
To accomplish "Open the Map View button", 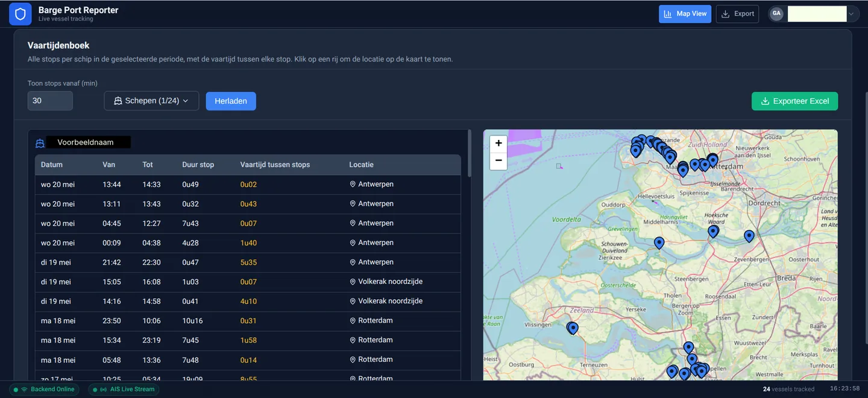I will click(x=685, y=14).
